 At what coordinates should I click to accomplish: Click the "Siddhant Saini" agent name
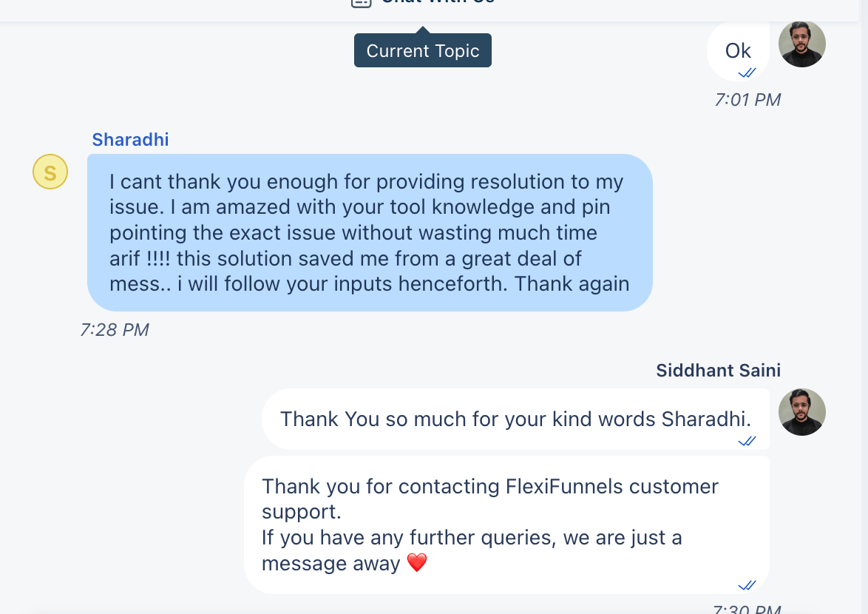(x=718, y=371)
